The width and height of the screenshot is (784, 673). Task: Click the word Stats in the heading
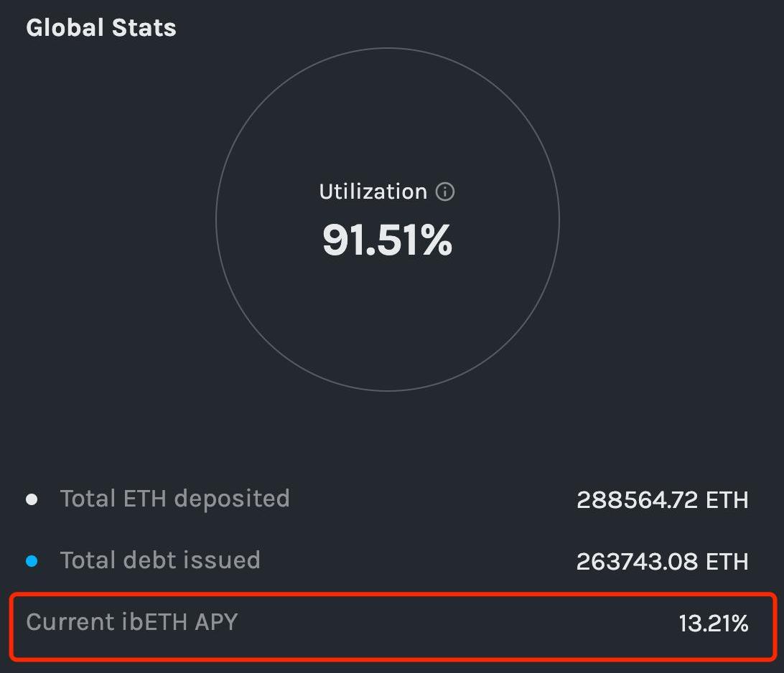pyautogui.click(x=144, y=27)
